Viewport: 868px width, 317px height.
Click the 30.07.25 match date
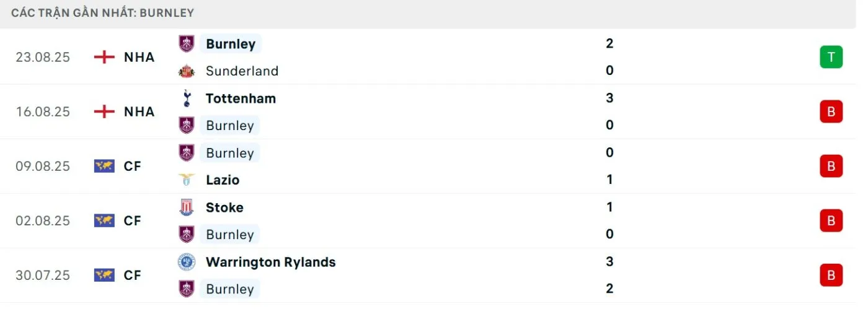pyautogui.click(x=43, y=276)
